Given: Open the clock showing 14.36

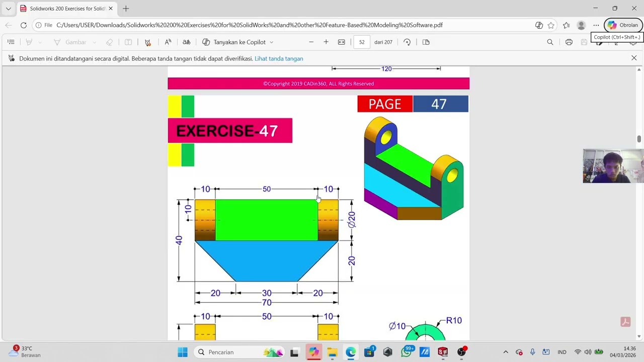Looking at the screenshot, I should click(623, 352).
